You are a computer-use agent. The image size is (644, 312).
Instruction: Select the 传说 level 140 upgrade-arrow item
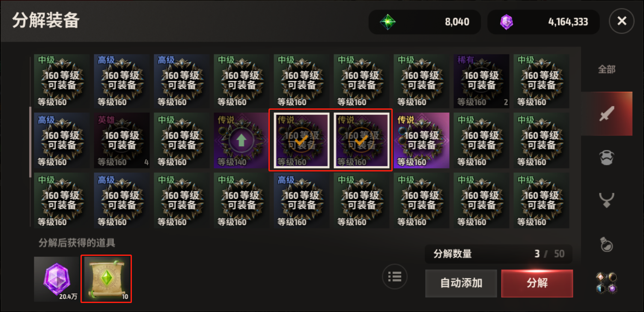tap(241, 141)
